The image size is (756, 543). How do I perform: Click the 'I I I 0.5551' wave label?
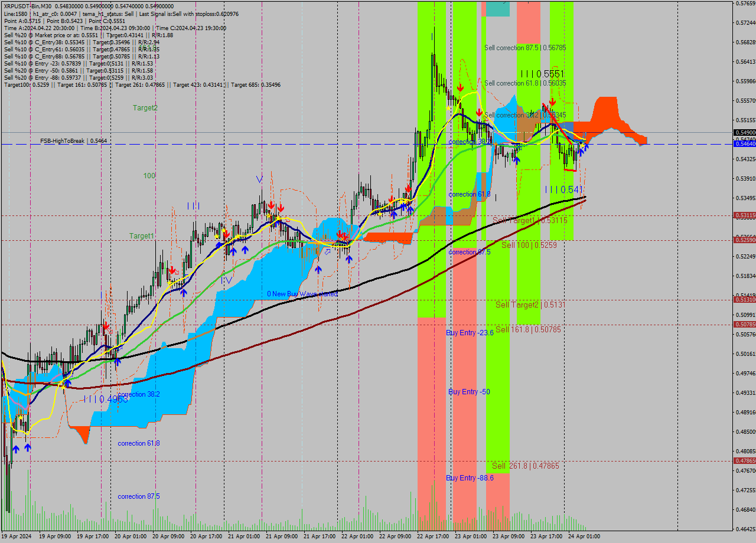pos(543,74)
